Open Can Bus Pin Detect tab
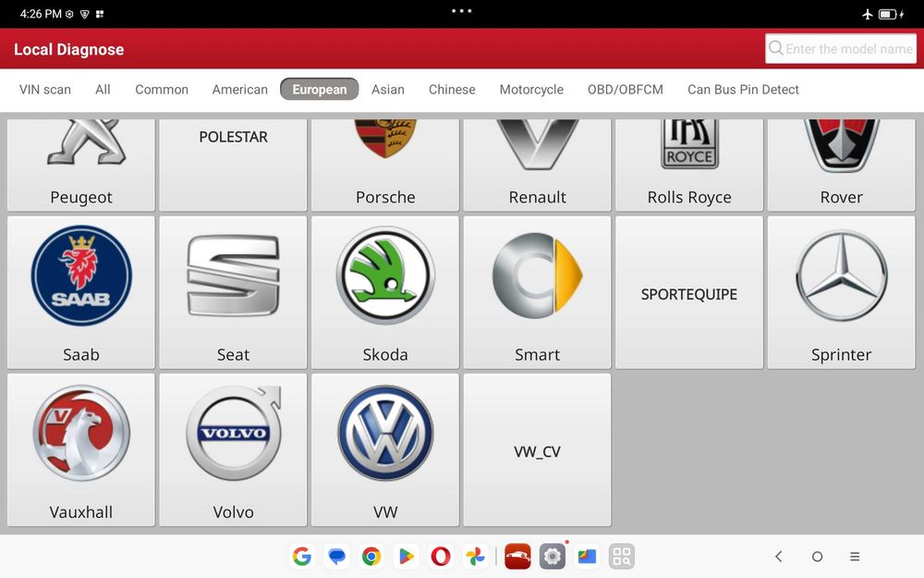Screen dimensions: 924x578 743,90
